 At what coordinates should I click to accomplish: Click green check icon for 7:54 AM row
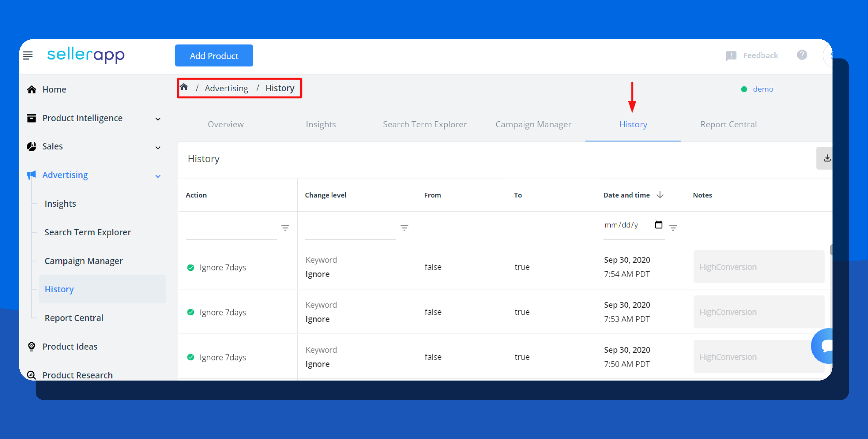tap(190, 267)
